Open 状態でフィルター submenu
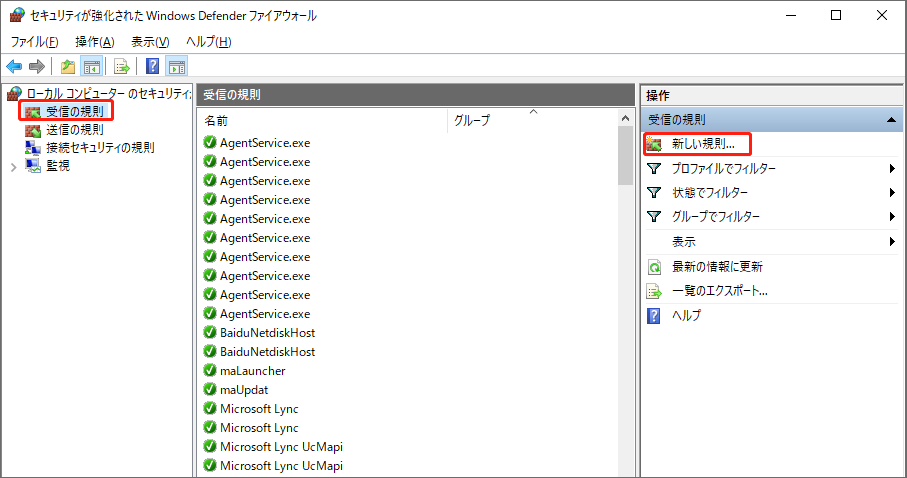The height and width of the screenshot is (478, 907). [709, 193]
